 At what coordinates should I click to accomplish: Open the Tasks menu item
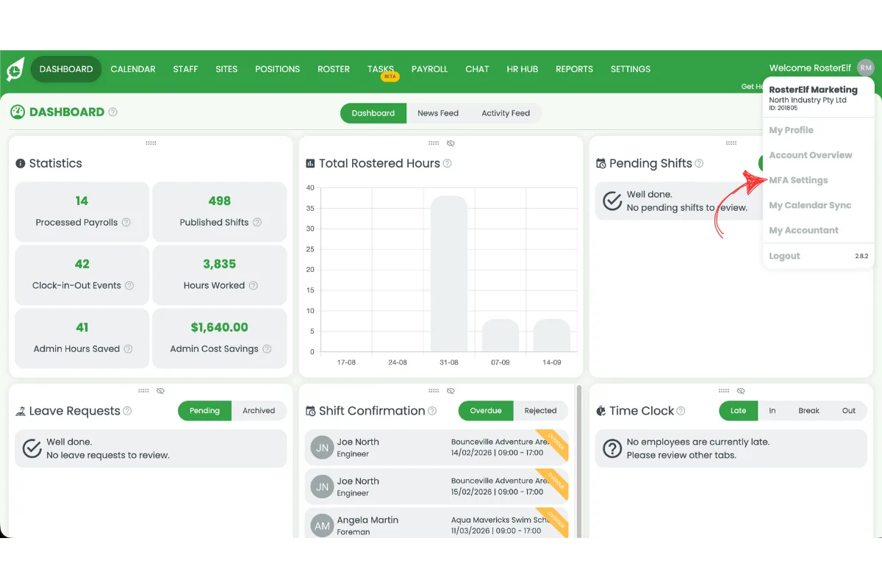pyautogui.click(x=381, y=69)
